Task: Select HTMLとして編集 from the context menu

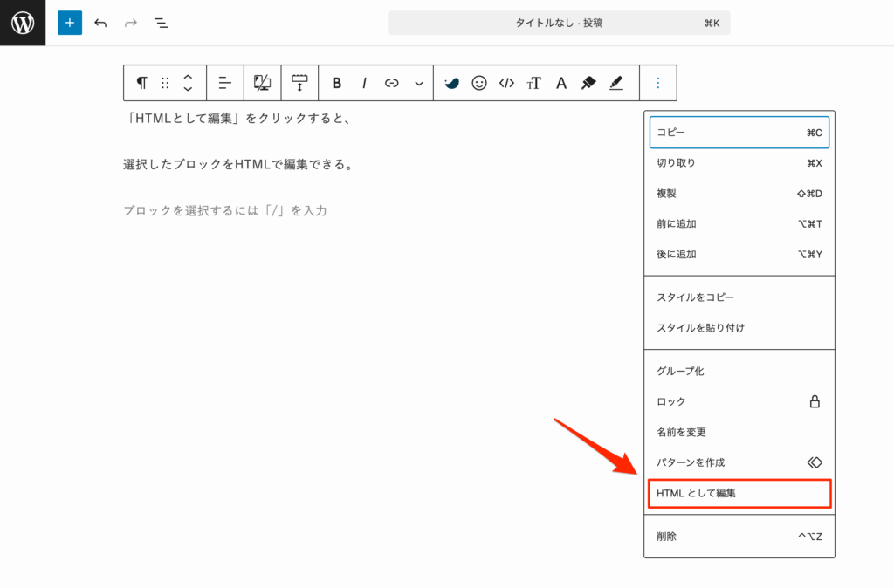Action: [x=739, y=494]
